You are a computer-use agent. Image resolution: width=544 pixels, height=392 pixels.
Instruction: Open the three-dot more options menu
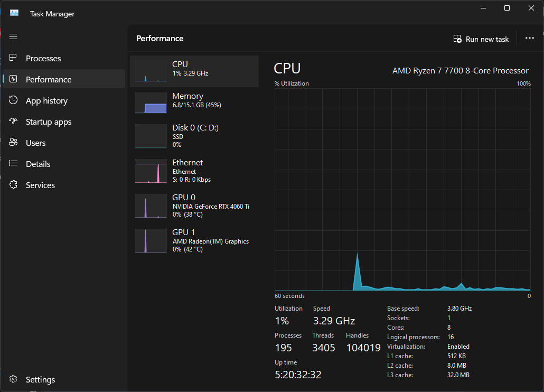[529, 38]
